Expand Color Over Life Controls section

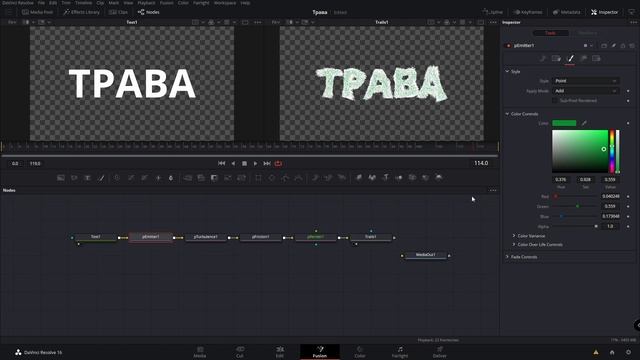click(514, 244)
